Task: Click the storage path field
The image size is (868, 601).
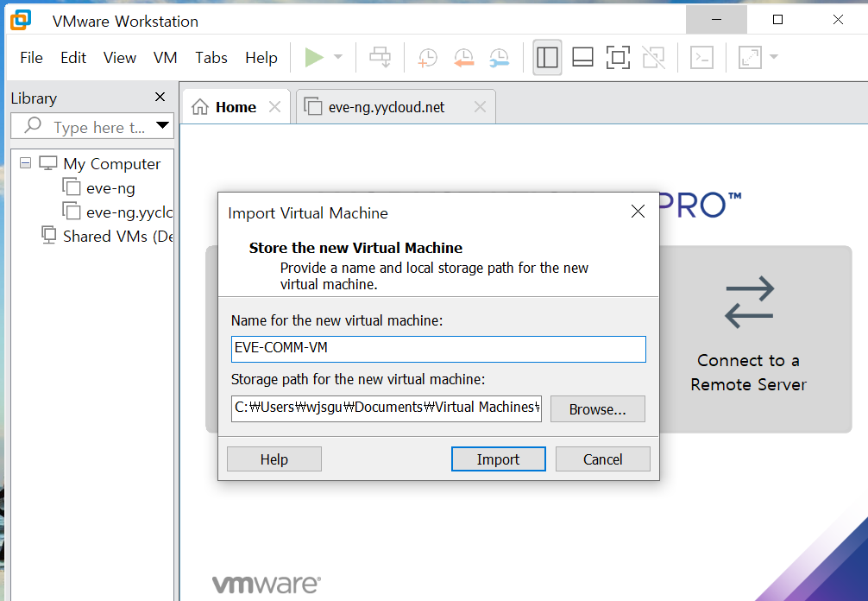Action: tap(387, 408)
